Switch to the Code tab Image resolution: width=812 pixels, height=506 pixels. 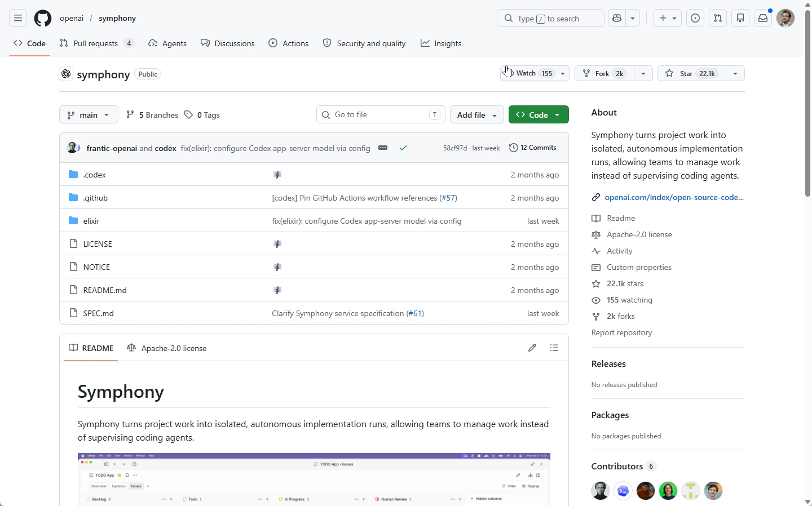30,43
